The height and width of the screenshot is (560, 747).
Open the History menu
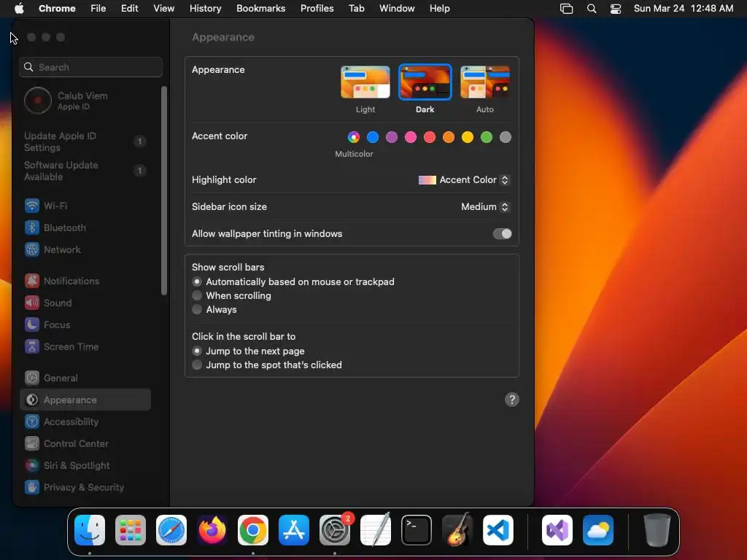click(205, 9)
